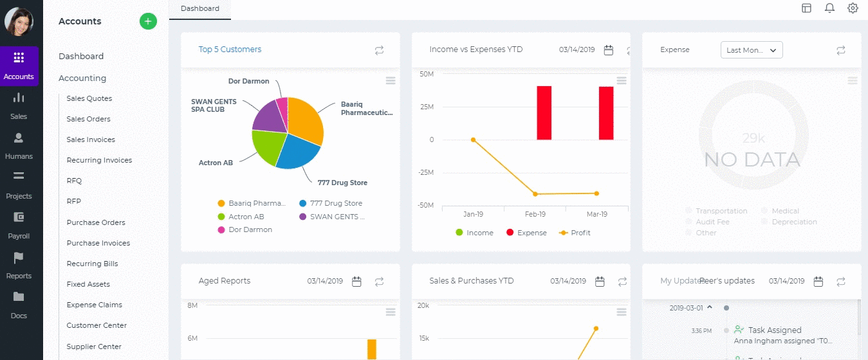Open Customer Center
Screen dimensions: 868x360
point(97,325)
